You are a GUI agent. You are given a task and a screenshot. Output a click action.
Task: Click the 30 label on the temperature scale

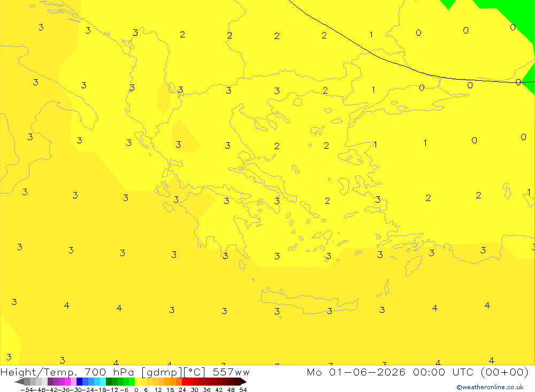(195, 390)
